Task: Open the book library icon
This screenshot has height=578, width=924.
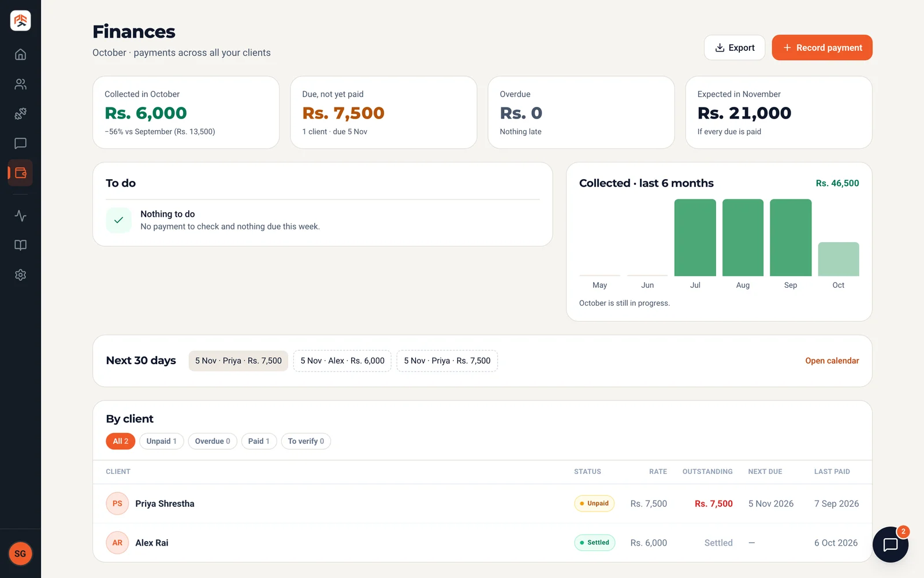Action: (20, 245)
